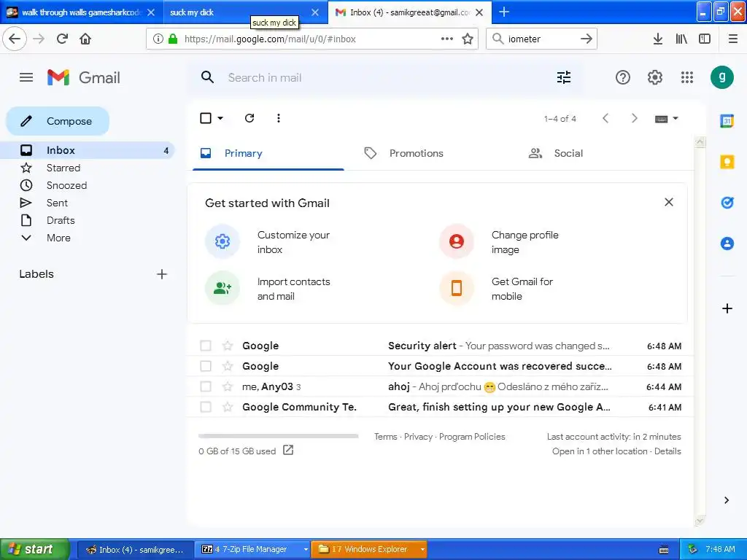Star the Google Account recovered email
Image resolution: width=747 pixels, height=560 pixels.
(228, 366)
